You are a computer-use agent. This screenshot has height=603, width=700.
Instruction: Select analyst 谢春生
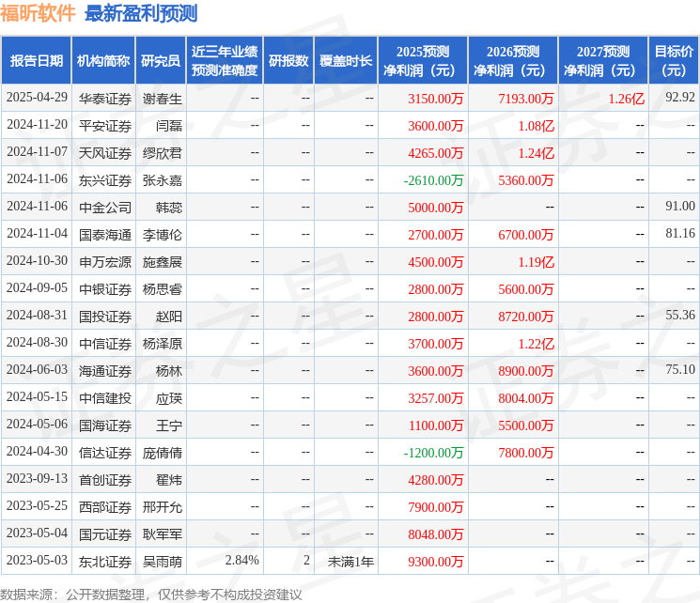162,99
